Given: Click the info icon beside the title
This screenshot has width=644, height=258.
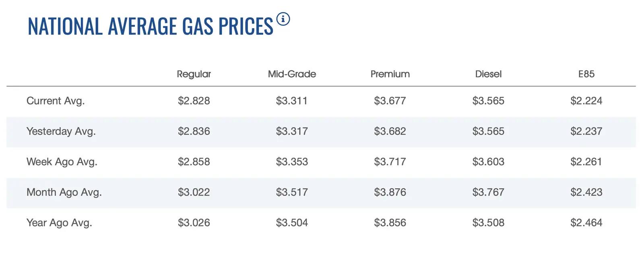Looking at the screenshot, I should tap(283, 19).
